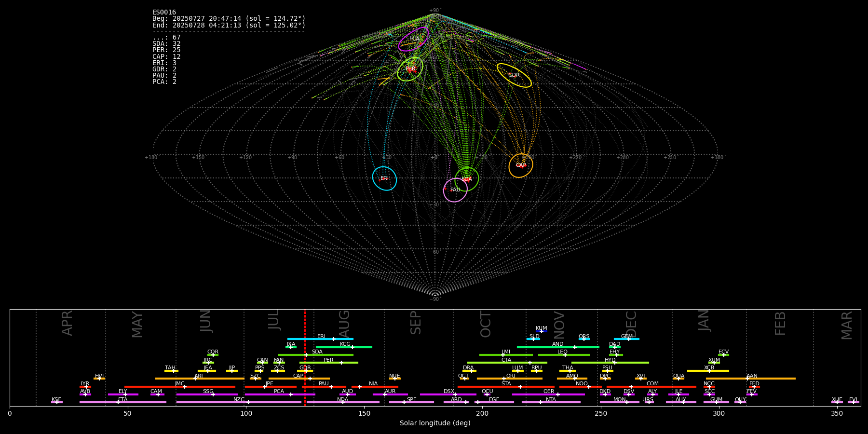The width and height of the screenshot is (868, 434).
Task: Click the JUL month label in timeline
Action: click(x=274, y=320)
